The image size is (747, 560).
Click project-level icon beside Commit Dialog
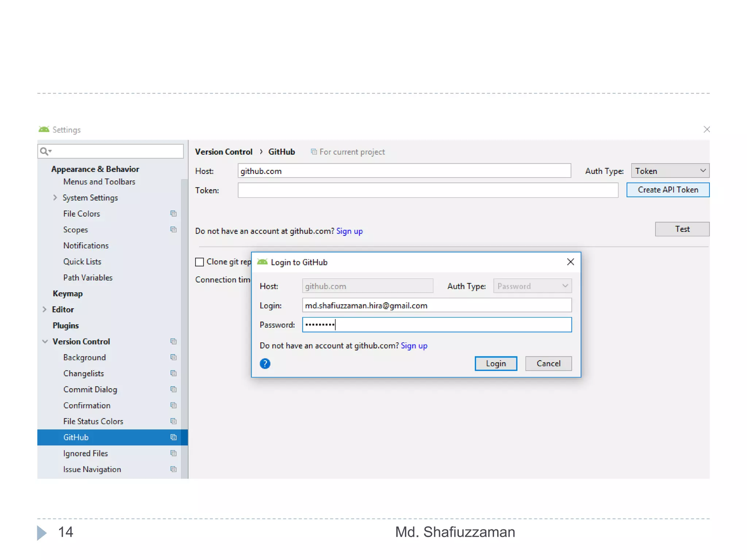174,389
